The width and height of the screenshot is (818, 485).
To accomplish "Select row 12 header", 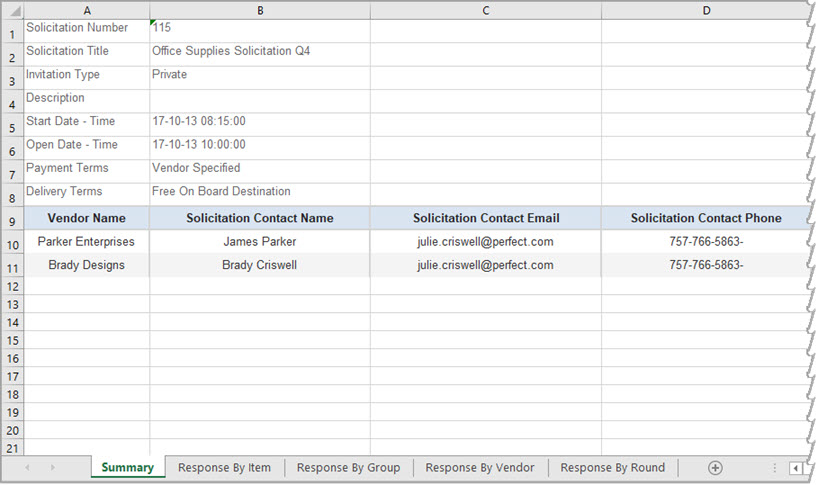I will coord(13,286).
